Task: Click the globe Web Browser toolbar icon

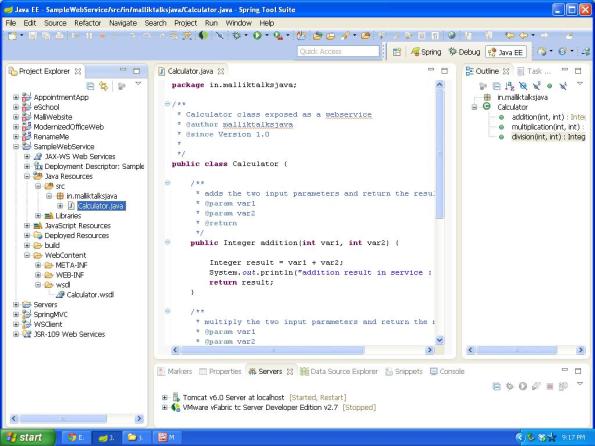Action: (452, 36)
